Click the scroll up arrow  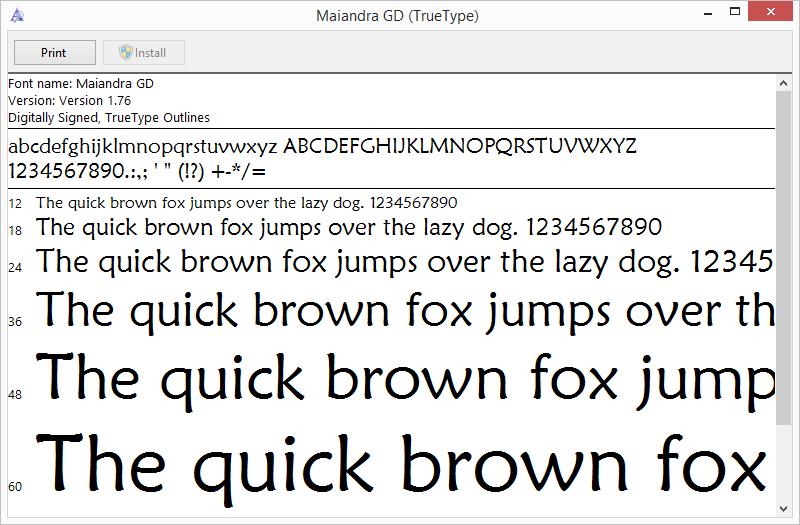784,83
